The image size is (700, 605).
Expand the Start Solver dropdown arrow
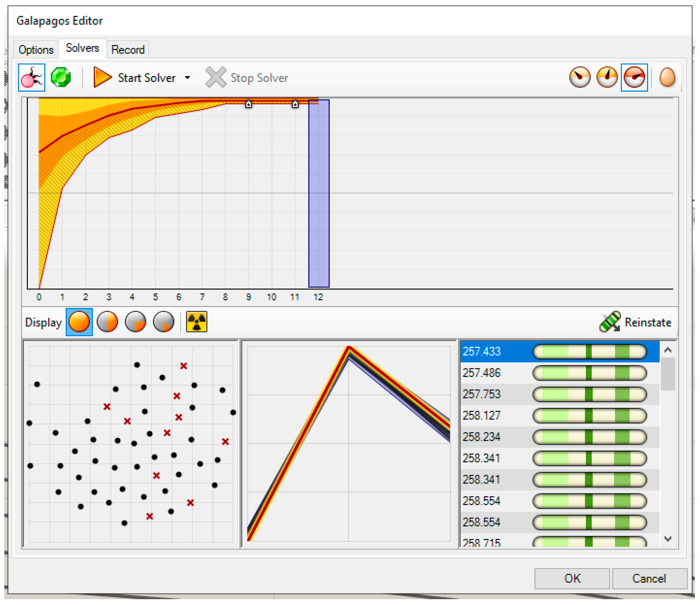[188, 77]
